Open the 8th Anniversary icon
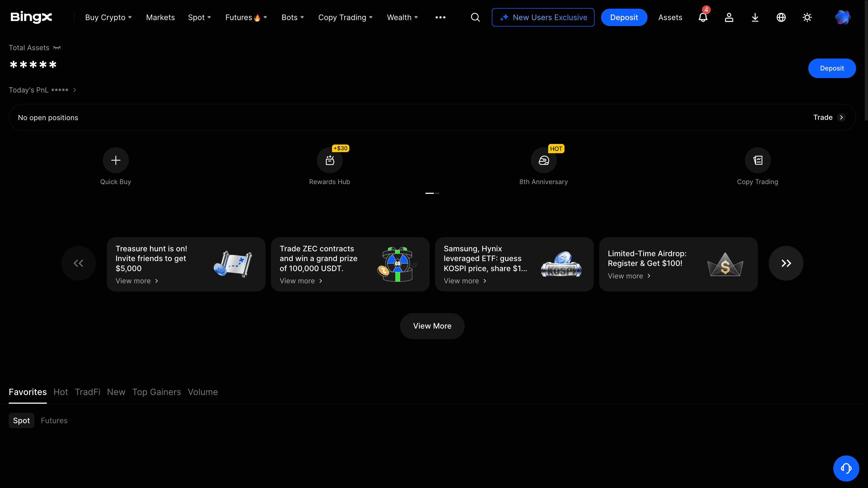The image size is (868, 488). (544, 160)
